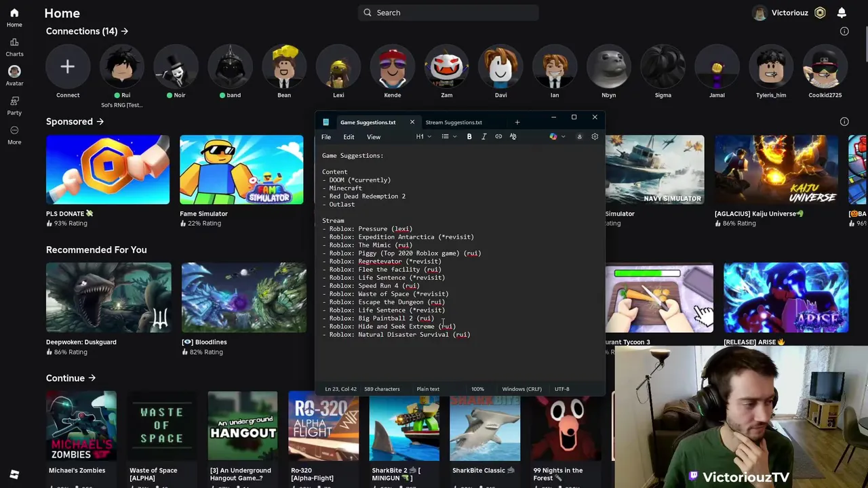This screenshot has height=488, width=868.
Task: Open the Robux currency icon
Action: (820, 13)
